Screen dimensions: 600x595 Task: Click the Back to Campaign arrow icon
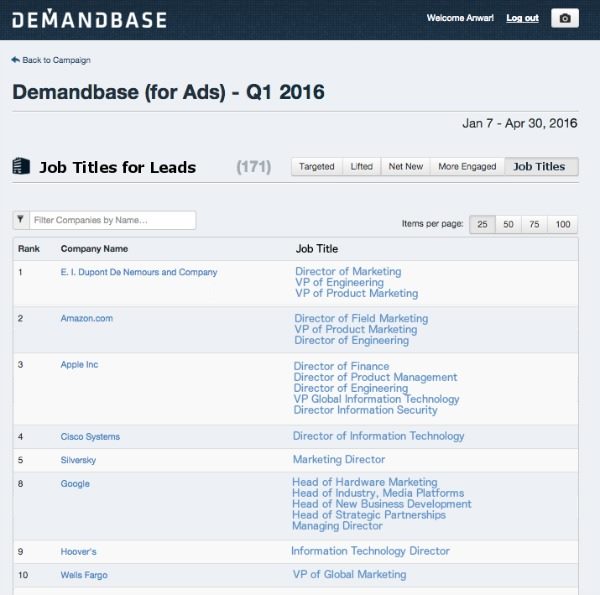tap(16, 60)
